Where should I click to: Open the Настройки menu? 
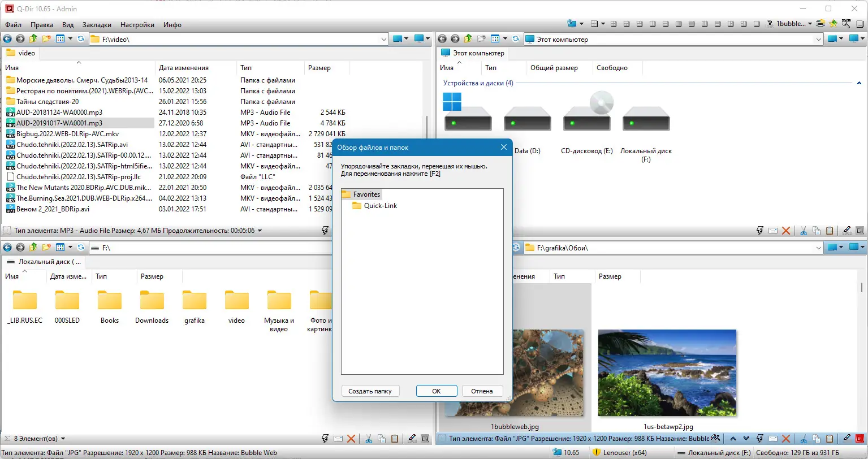click(137, 25)
